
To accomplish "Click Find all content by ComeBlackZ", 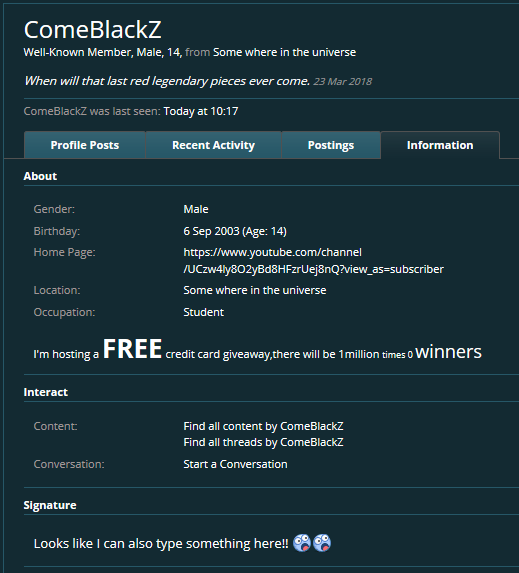I will point(263,426).
